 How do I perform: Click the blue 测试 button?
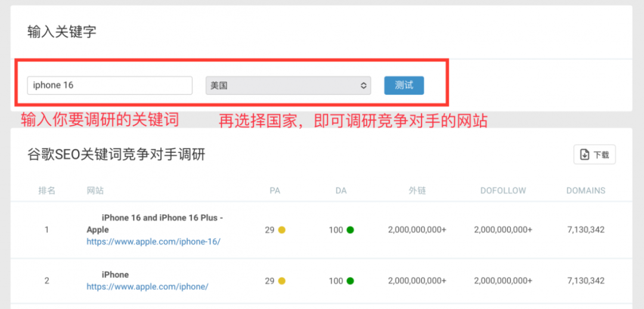pyautogui.click(x=404, y=85)
